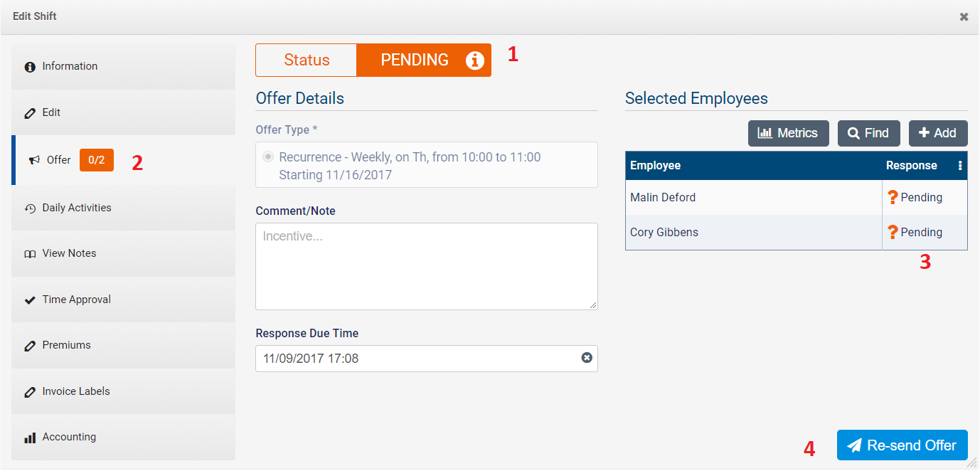Screen dimensions: 980x471
Task: Click the Find employees button
Action: click(x=868, y=133)
